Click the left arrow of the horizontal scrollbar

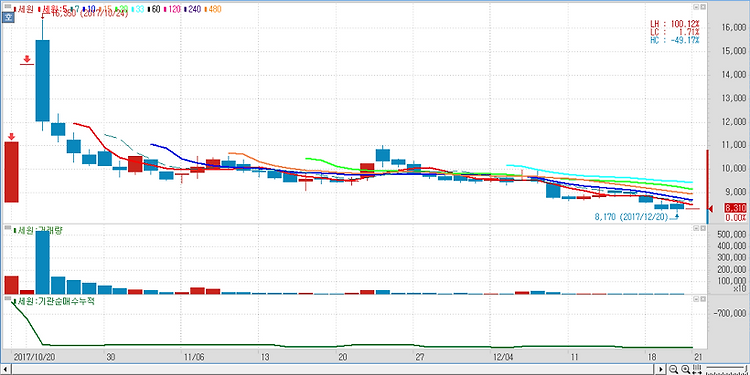pyautogui.click(x=6, y=369)
